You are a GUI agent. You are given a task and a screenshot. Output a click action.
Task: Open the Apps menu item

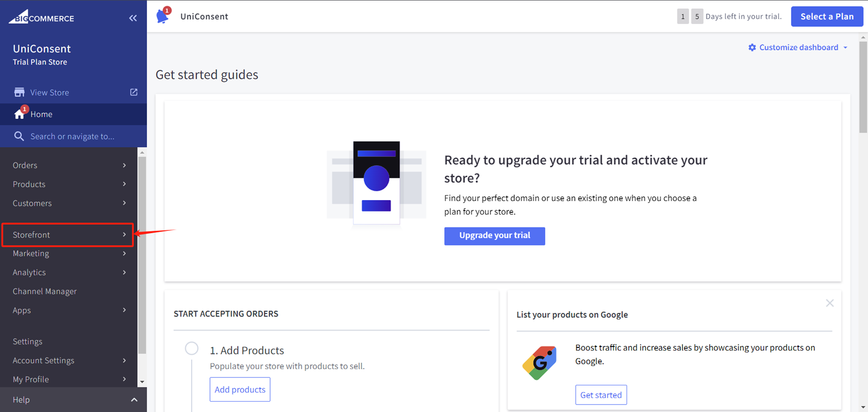[69, 310]
